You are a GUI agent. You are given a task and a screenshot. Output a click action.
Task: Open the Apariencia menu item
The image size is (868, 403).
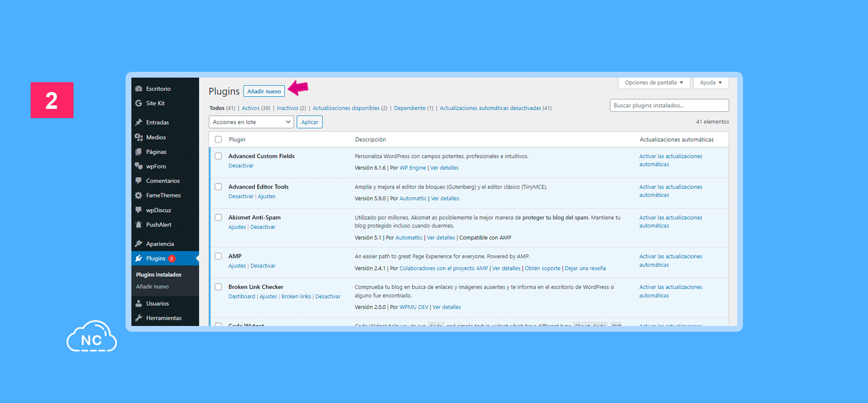tap(160, 244)
